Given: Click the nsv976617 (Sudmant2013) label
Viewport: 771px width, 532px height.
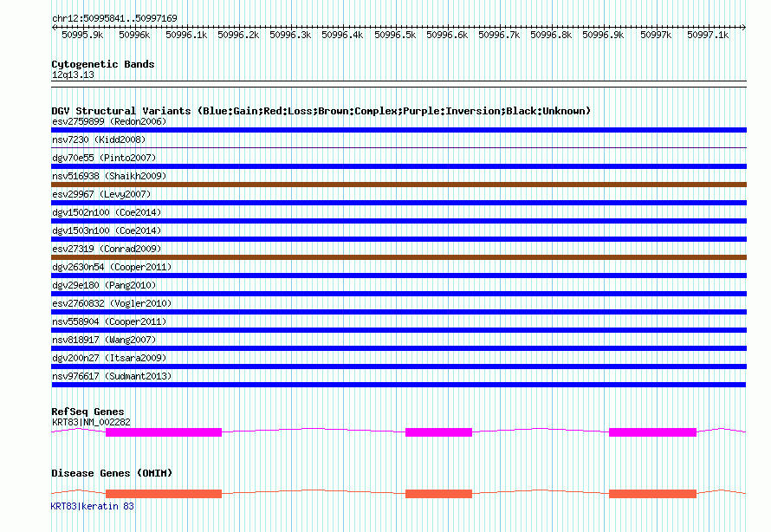Looking at the screenshot, I should coord(112,376).
